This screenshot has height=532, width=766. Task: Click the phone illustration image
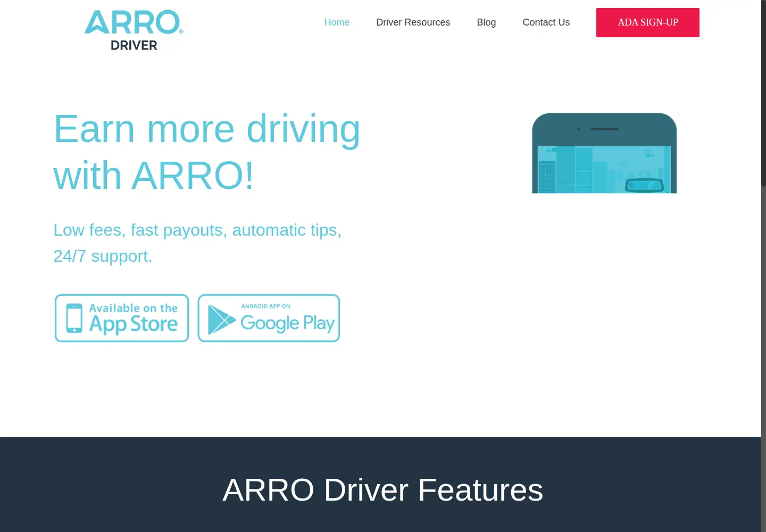[x=604, y=153]
